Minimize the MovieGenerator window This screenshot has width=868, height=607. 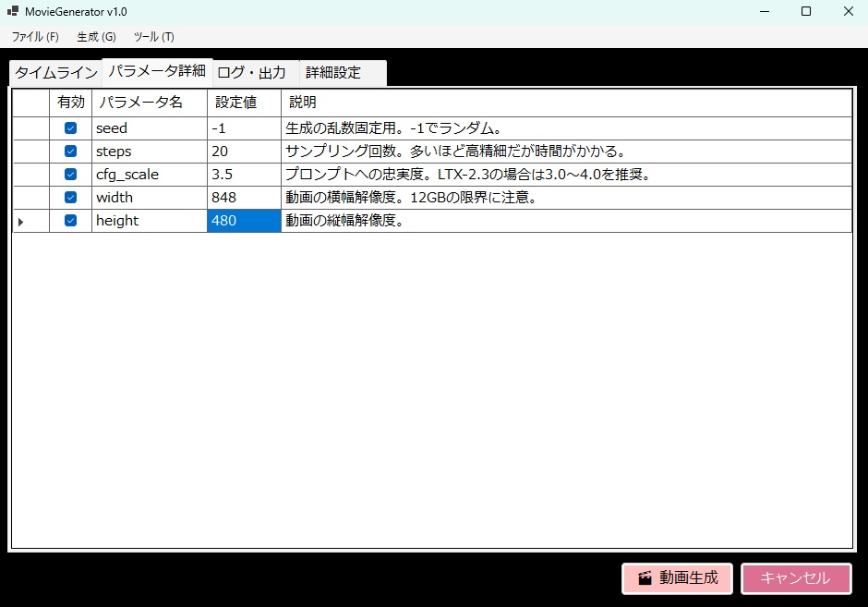coord(765,12)
